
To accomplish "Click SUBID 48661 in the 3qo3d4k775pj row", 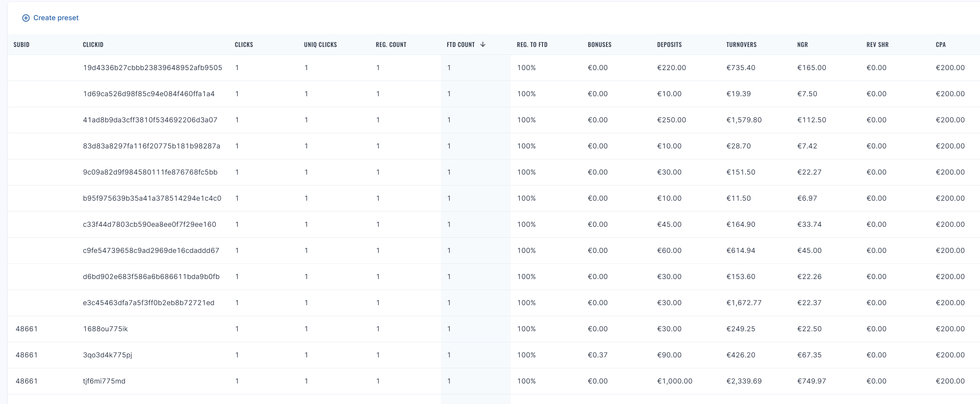I will [x=27, y=355].
